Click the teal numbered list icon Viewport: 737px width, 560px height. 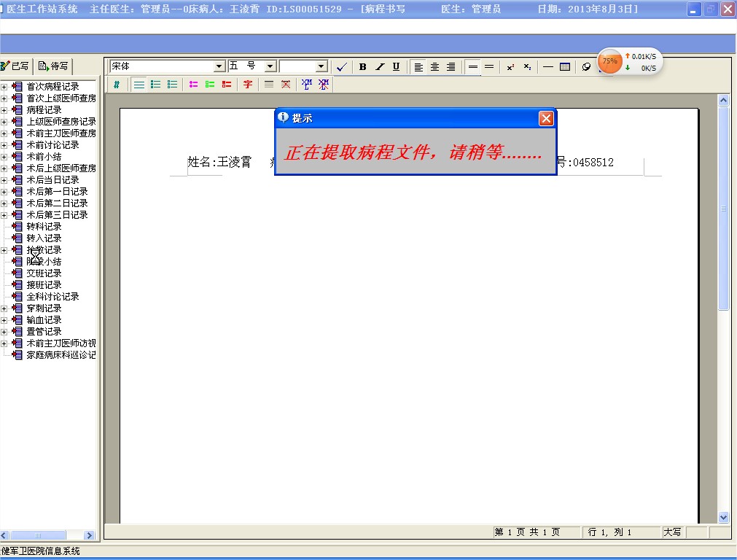click(173, 85)
